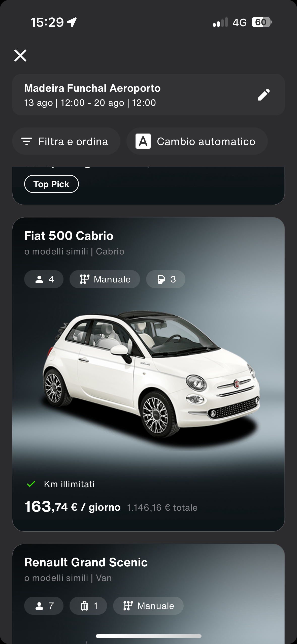The image size is (297, 644).
Task: Select the Top Pick badge
Action: point(51,184)
